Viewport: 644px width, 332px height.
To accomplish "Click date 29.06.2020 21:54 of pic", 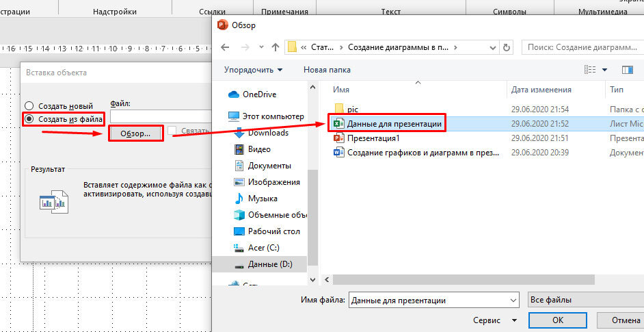I will click(539, 109).
